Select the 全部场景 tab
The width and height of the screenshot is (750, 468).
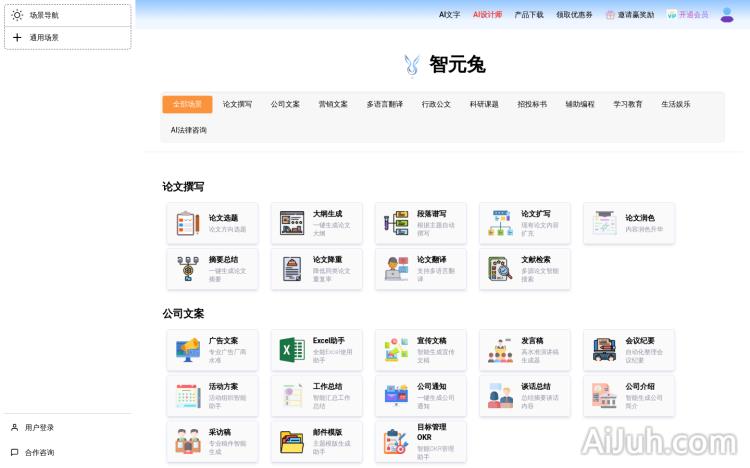point(187,104)
